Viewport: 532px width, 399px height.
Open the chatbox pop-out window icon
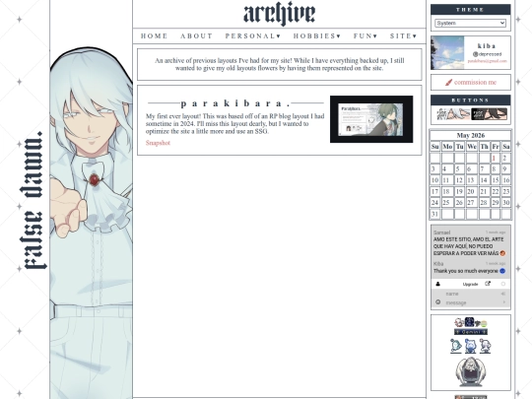(488, 284)
